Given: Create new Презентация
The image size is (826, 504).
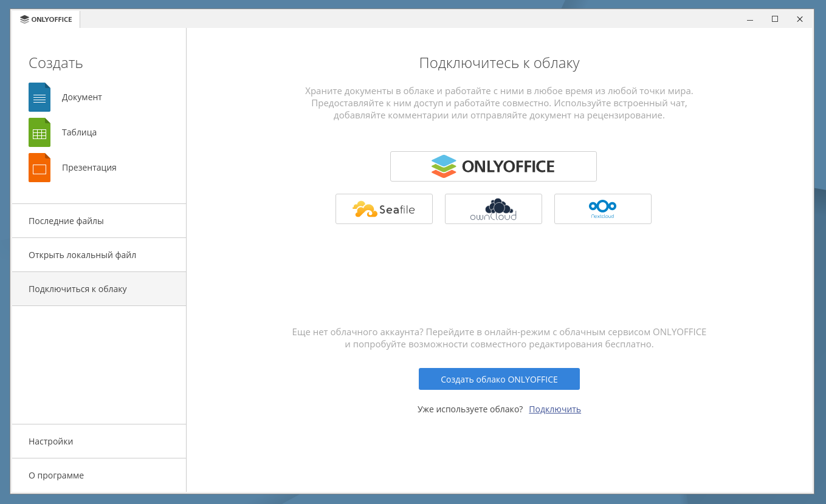Looking at the screenshot, I should pyautogui.click(x=89, y=168).
